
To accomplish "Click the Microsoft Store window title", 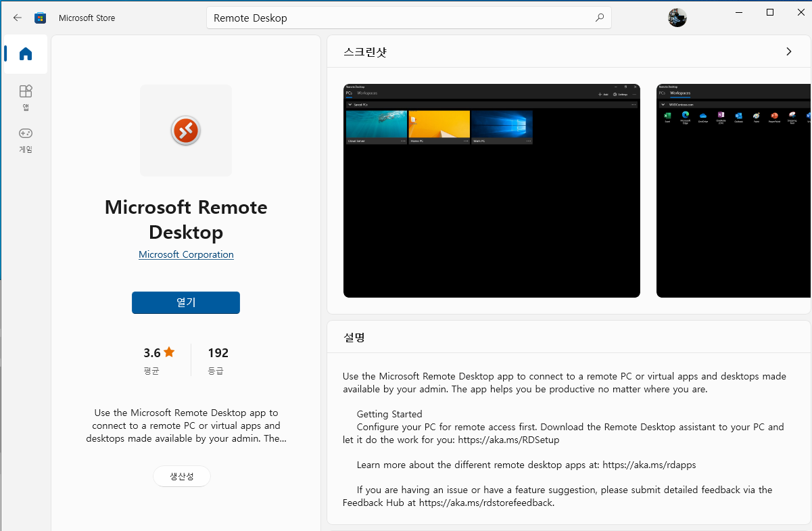I will (x=87, y=18).
